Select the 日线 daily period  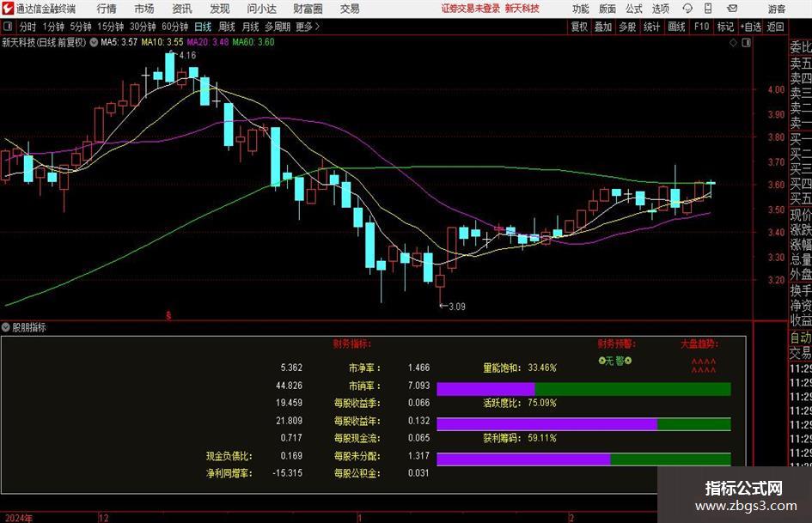click(203, 27)
